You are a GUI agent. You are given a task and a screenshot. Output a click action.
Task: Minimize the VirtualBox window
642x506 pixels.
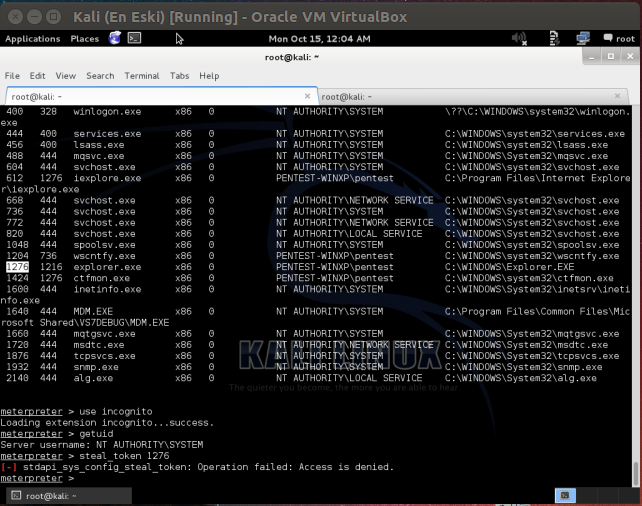pyautogui.click(x=34, y=17)
